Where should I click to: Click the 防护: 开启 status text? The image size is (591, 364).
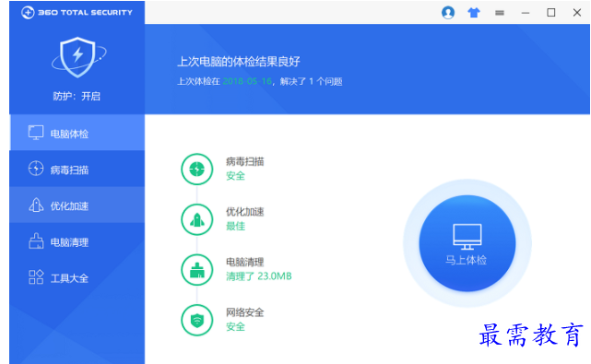click(x=77, y=97)
